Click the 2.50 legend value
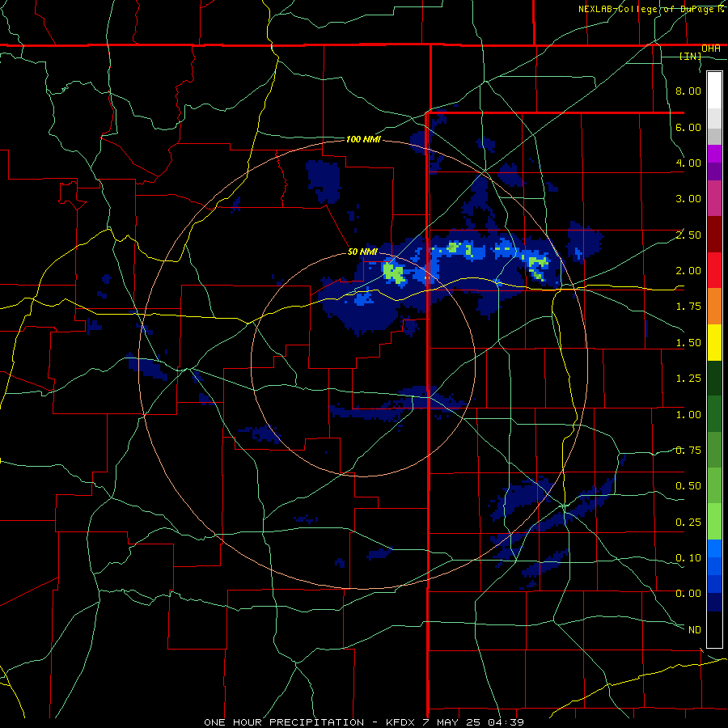The image size is (728, 728). (688, 235)
